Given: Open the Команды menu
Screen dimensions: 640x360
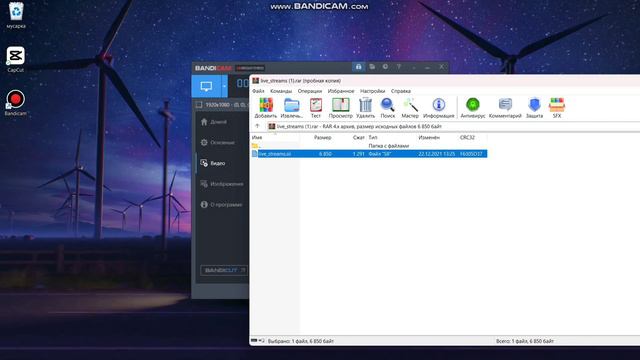Looking at the screenshot, I should coord(281,91).
